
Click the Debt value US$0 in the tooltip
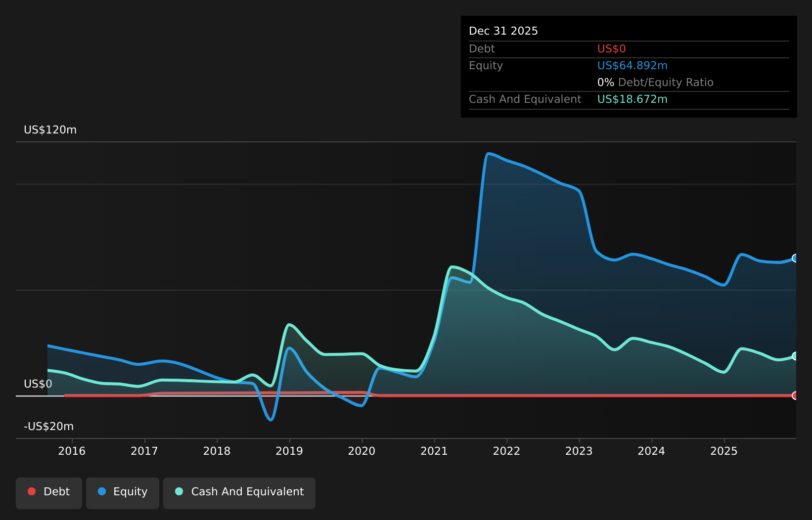612,49
